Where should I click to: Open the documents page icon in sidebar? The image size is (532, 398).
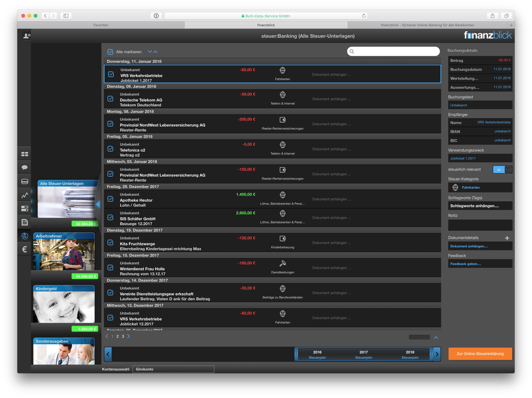[x=24, y=222]
